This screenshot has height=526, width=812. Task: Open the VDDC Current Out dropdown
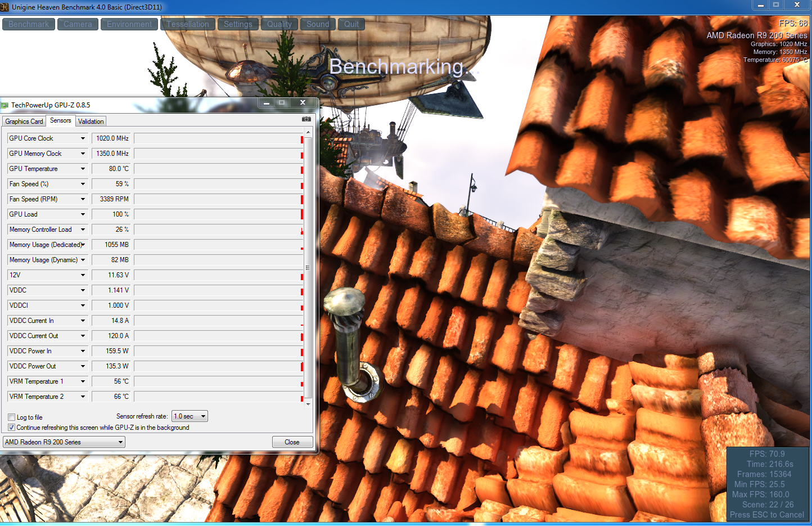(x=83, y=336)
